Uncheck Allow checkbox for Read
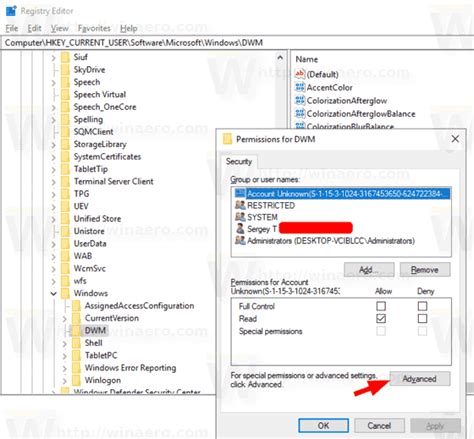Screen dimensions: 474x439 [x=381, y=318]
